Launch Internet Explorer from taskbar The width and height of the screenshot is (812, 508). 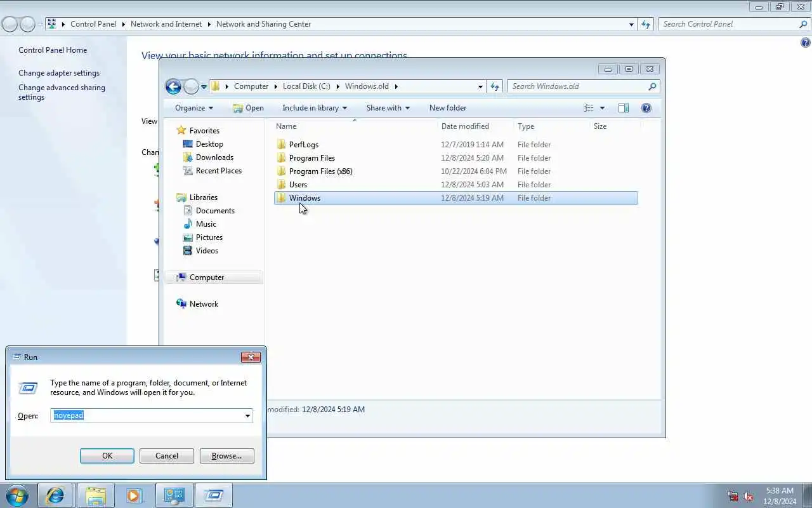[x=55, y=495]
